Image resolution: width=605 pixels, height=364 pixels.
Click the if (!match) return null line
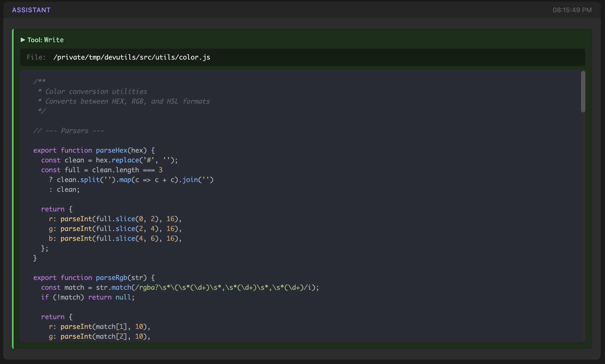(x=88, y=297)
